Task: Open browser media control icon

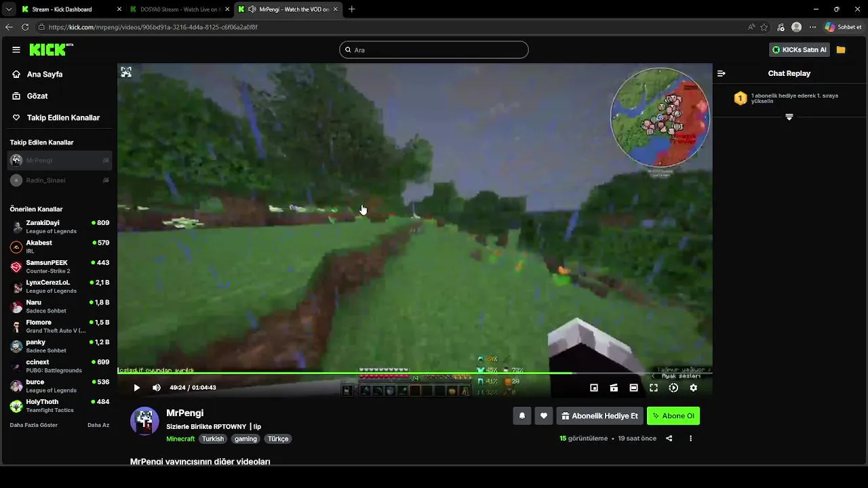Action: coord(781,27)
